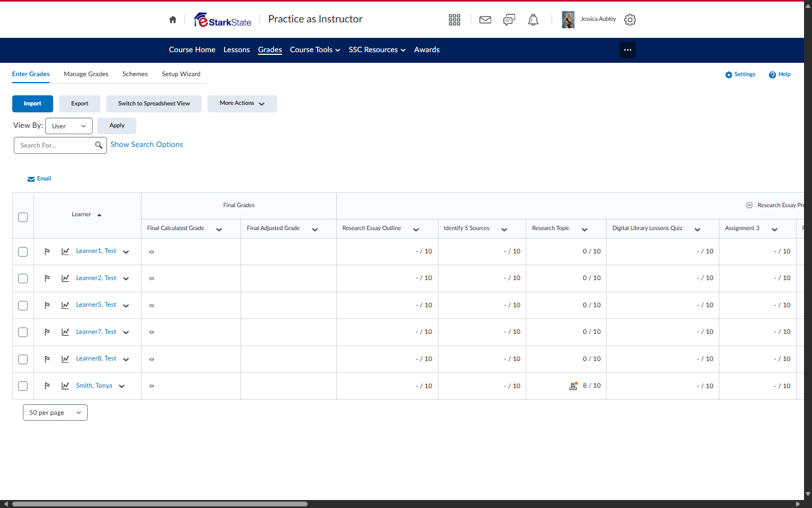Click Switch to Spreadsheet View
This screenshot has width=812, height=508.
click(x=154, y=103)
